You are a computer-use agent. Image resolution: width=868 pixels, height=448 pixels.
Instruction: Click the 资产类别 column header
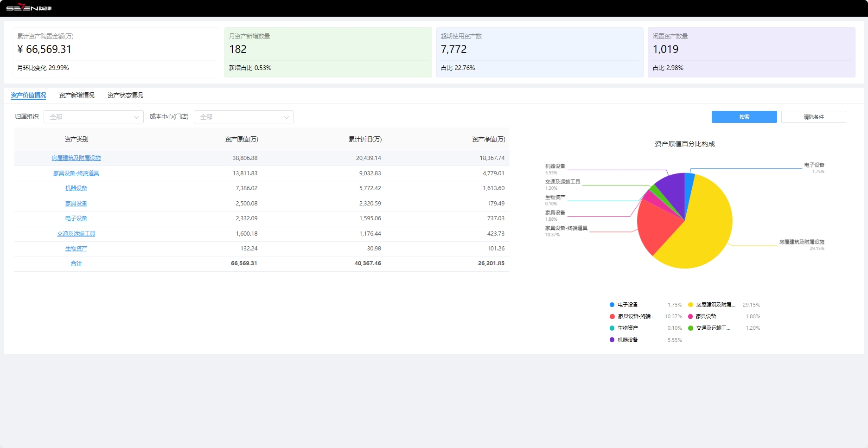(77, 139)
